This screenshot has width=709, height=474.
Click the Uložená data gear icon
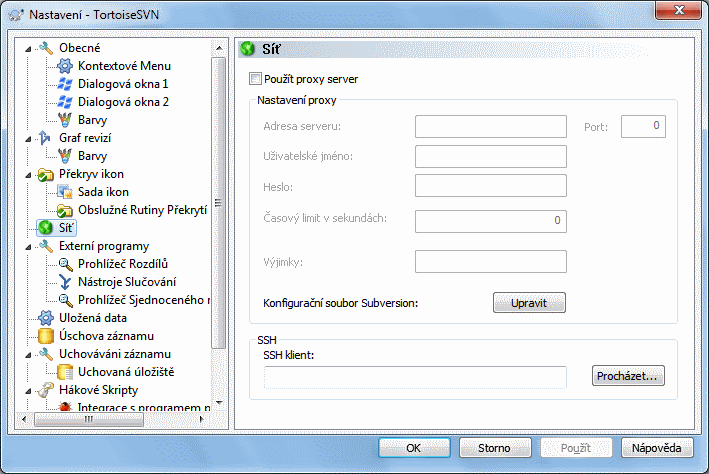(46, 318)
